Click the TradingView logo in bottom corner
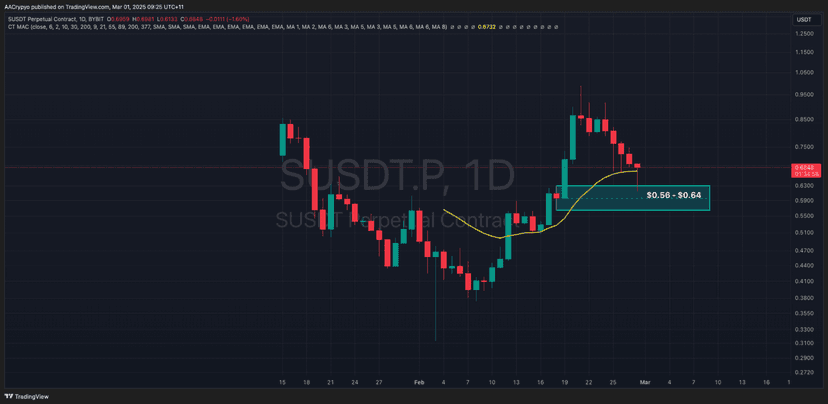 (25, 397)
